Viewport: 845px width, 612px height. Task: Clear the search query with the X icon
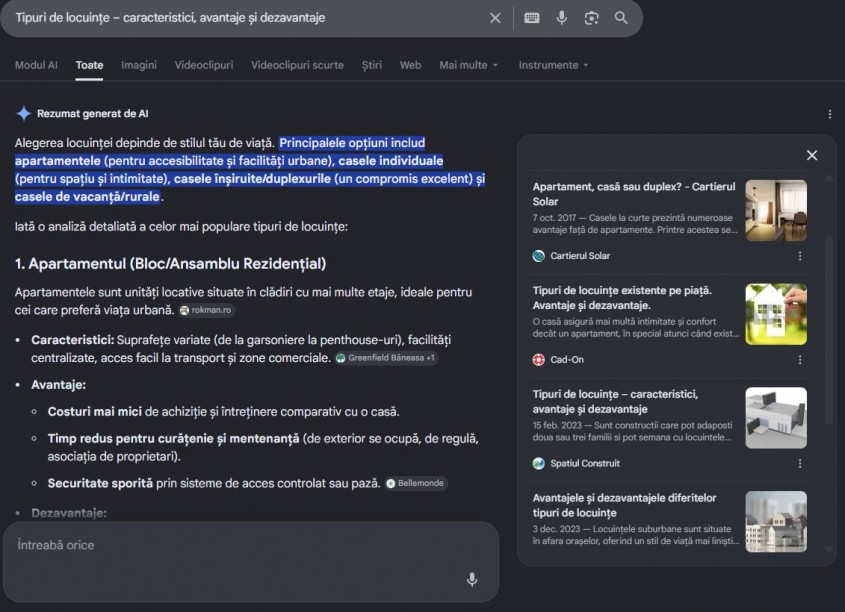495,18
